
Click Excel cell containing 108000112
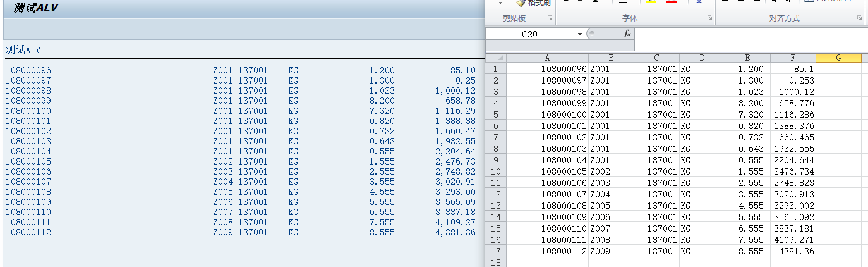coord(548,251)
